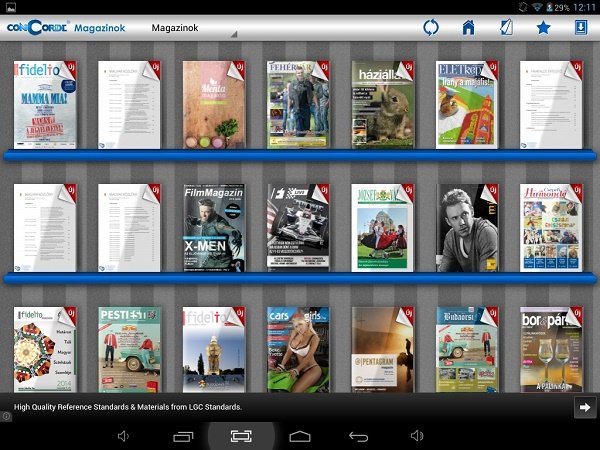Open the háziállat rabbit magazine
Screen dimensions: 600x450
(383, 104)
